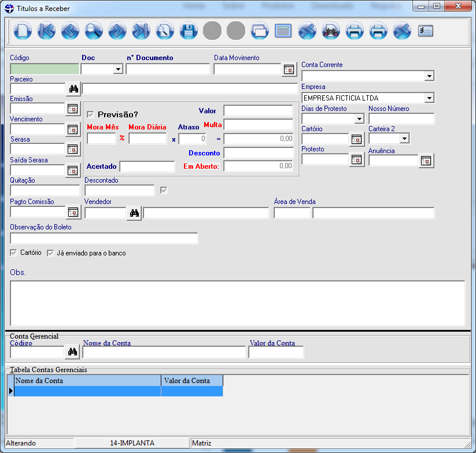Click the Obs. large text area

click(x=238, y=303)
